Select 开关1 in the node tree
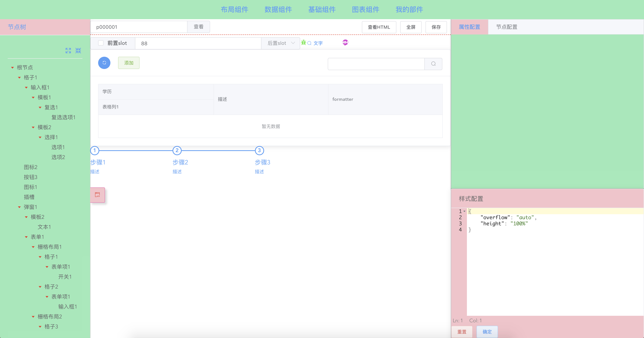Viewport: 644px width, 338px height. 65,276
